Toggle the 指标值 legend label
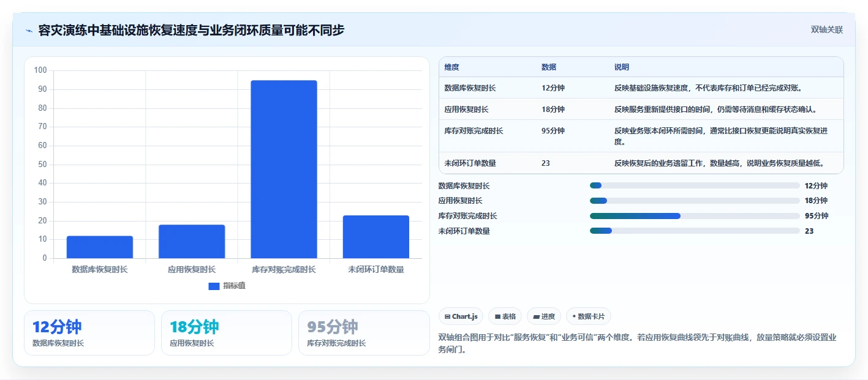This screenshot has width=868, height=380. 234,286
